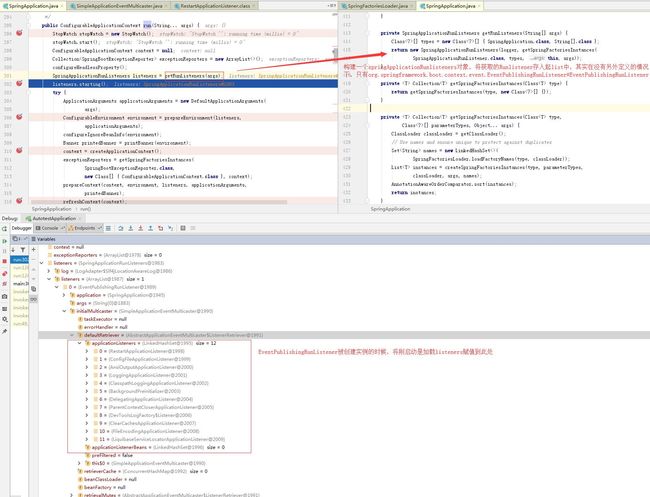
Task: Click SpringApplication breadcrumb in left editor
Action: [51, 209]
